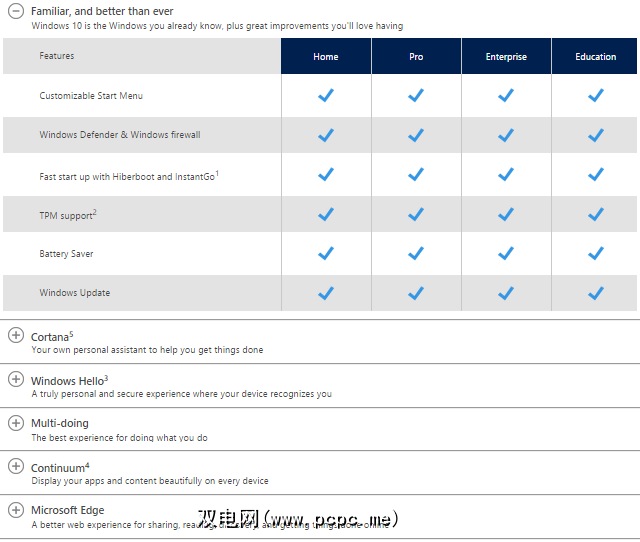Image resolution: width=640 pixels, height=542 pixels.
Task: Expand the Windows Hello section
Action: 15,379
